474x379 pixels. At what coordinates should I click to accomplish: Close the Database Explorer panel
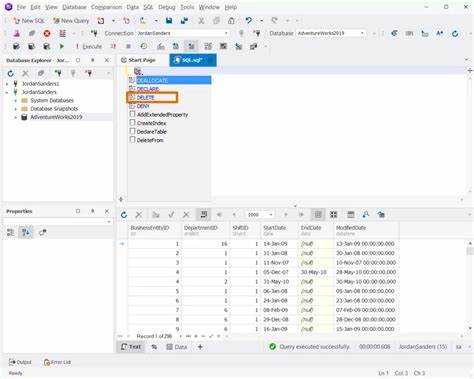tap(107, 60)
